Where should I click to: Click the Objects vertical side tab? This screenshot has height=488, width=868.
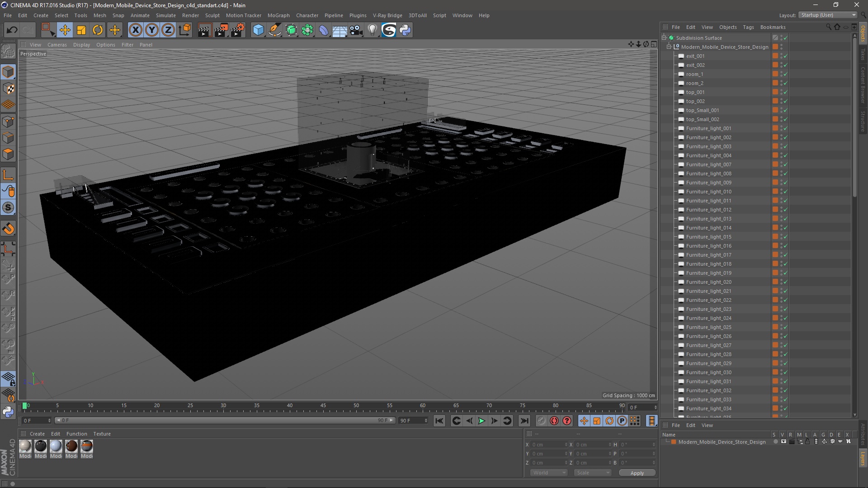[863, 33]
